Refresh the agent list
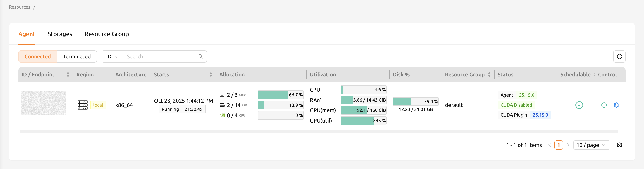This screenshot has height=169, width=644. [619, 57]
